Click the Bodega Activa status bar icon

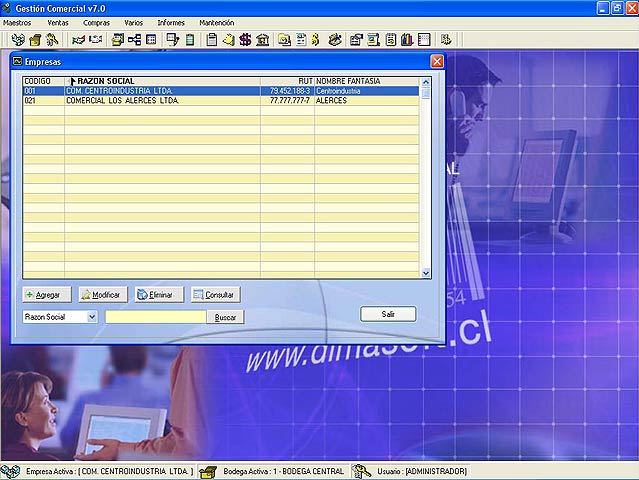click(x=208, y=471)
